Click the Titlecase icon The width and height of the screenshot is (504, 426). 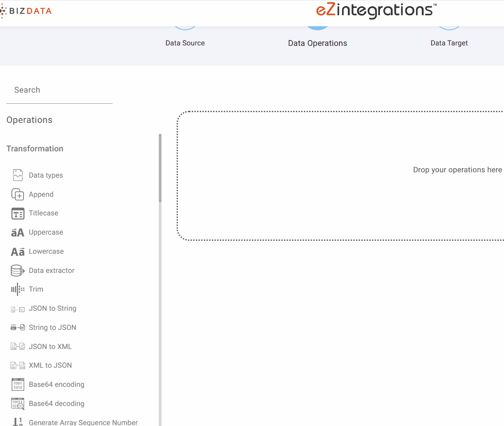coord(17,214)
